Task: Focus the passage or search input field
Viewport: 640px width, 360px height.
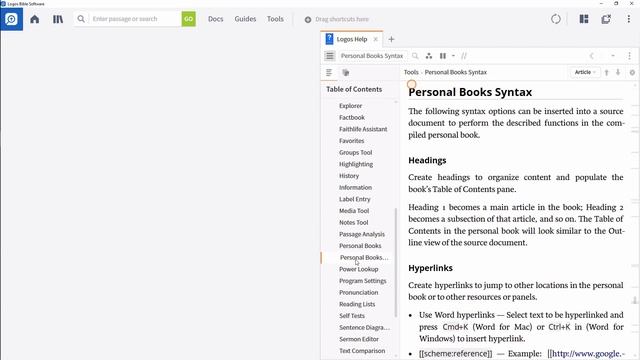Action: 135,19
